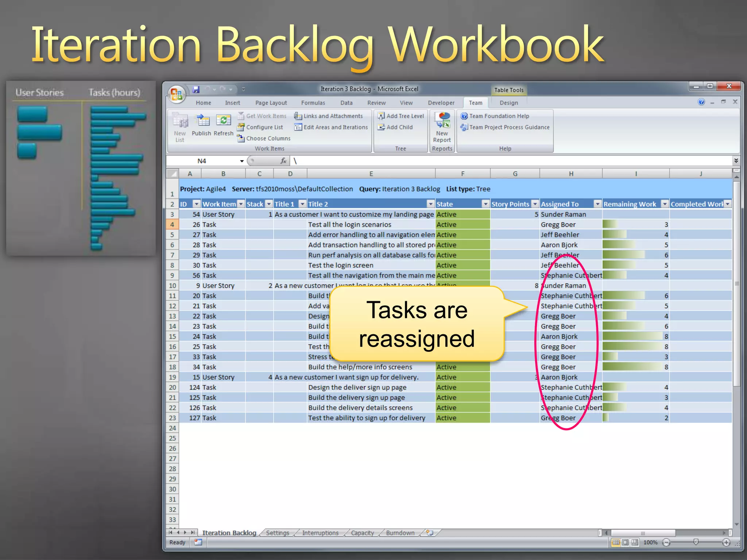Click Add Tree Level
The image size is (747, 560).
400,116
